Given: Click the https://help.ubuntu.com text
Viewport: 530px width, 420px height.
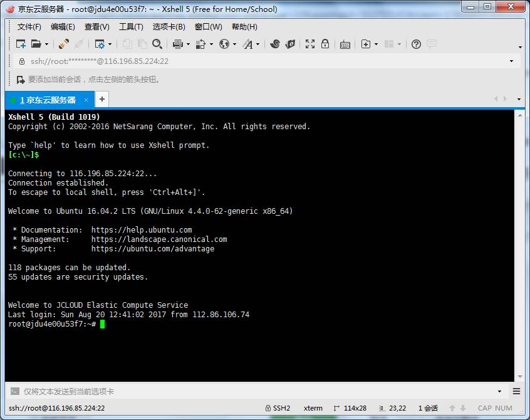Looking at the screenshot, I should tap(142, 230).
